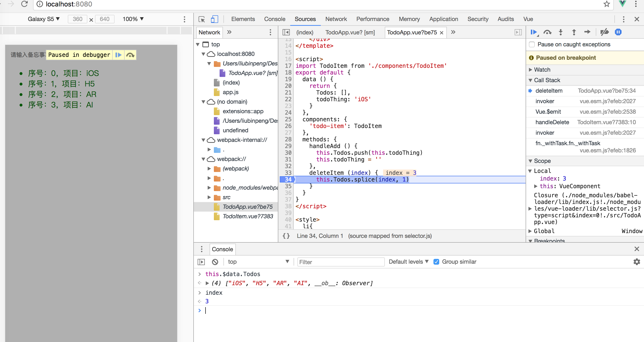Open the Galaxy S5 device dropdown
644x342 pixels.
click(x=44, y=19)
